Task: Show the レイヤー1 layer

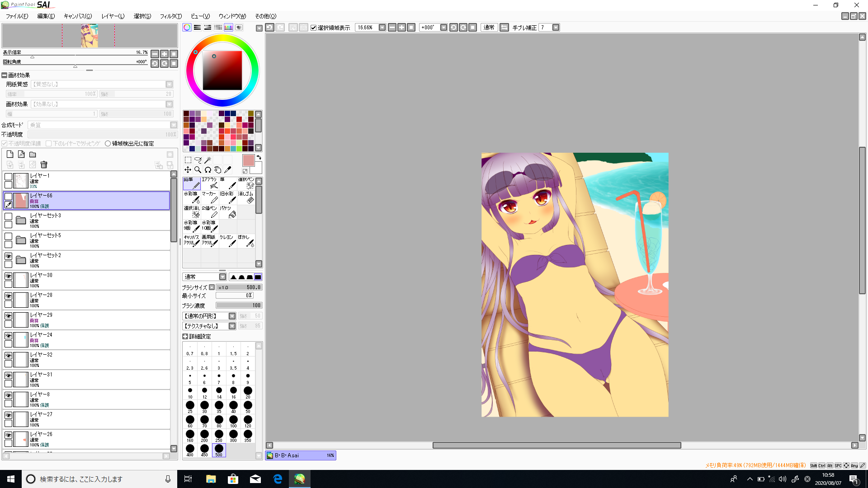Action: click(8, 177)
